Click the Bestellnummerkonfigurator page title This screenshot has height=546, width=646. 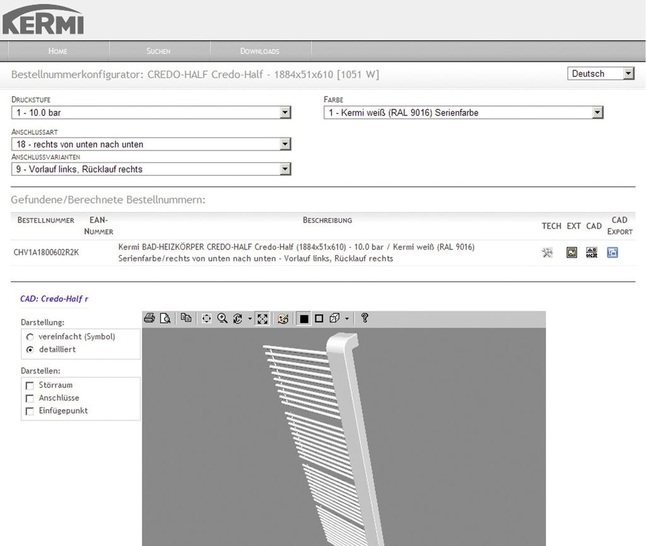pos(195,75)
